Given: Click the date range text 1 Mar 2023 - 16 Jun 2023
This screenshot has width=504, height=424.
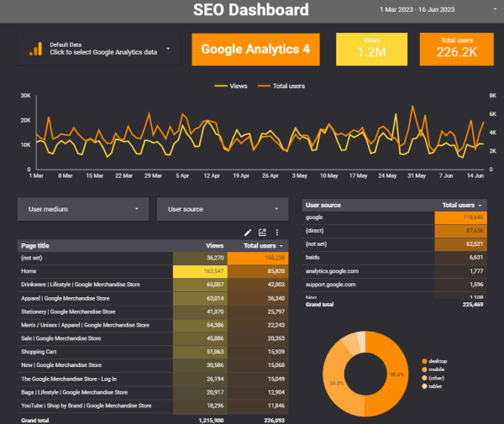Looking at the screenshot, I should [x=417, y=9].
